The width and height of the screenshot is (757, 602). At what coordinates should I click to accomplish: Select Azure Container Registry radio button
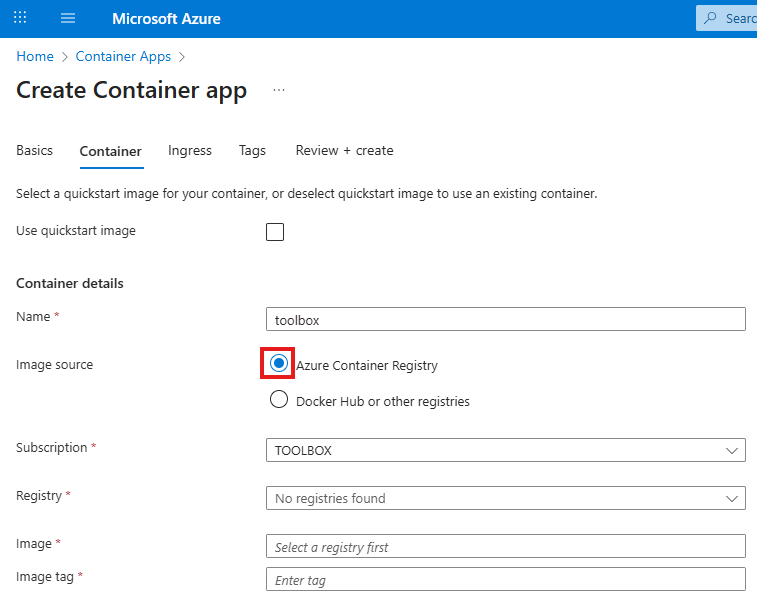point(279,364)
